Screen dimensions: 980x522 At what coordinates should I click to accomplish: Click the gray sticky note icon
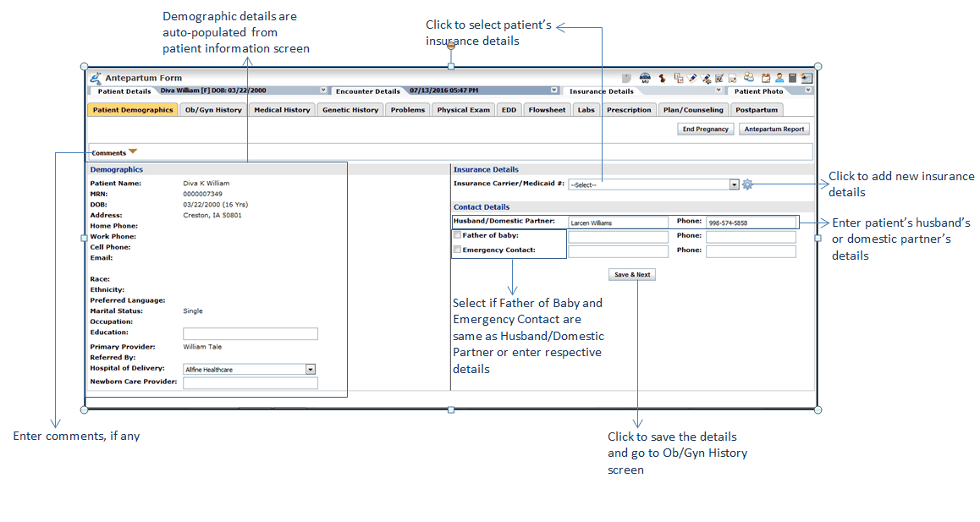[x=627, y=78]
